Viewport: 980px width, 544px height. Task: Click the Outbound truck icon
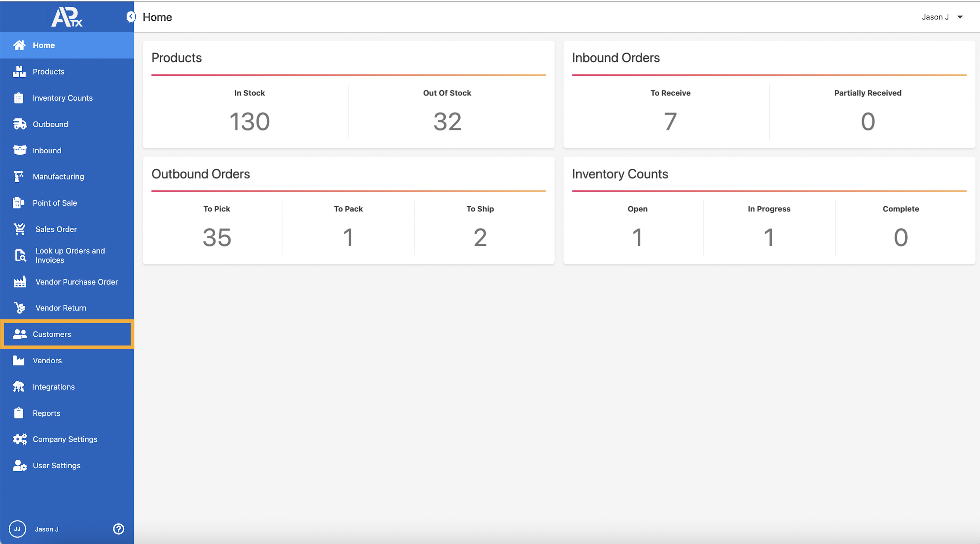[19, 124]
